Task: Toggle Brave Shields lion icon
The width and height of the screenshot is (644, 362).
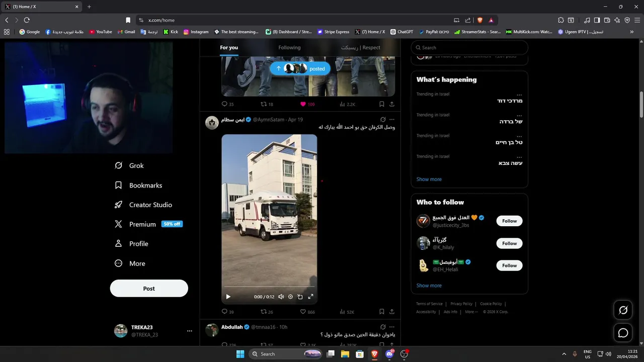Action: [x=479, y=20]
